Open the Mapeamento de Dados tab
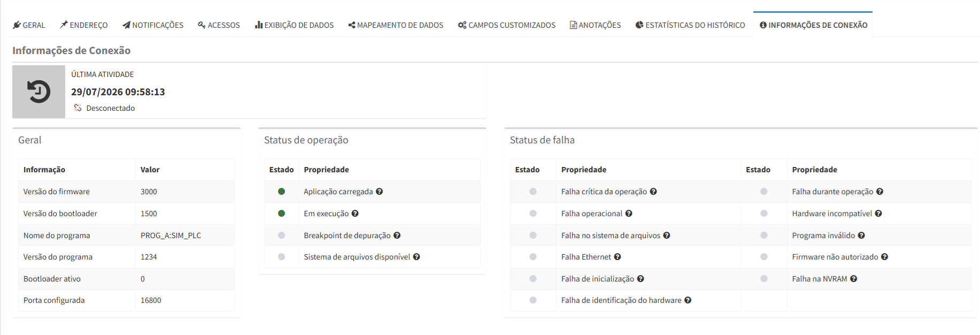The image size is (980, 335). click(396, 25)
